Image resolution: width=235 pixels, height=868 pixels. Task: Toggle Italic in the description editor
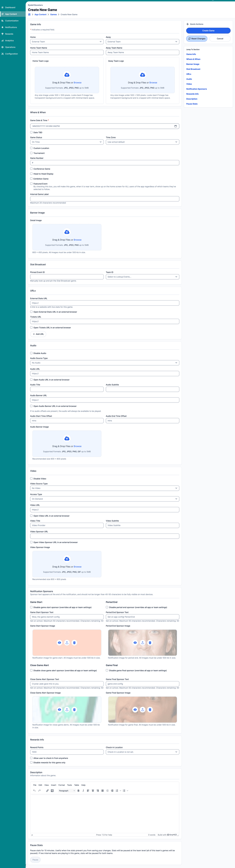83,791
